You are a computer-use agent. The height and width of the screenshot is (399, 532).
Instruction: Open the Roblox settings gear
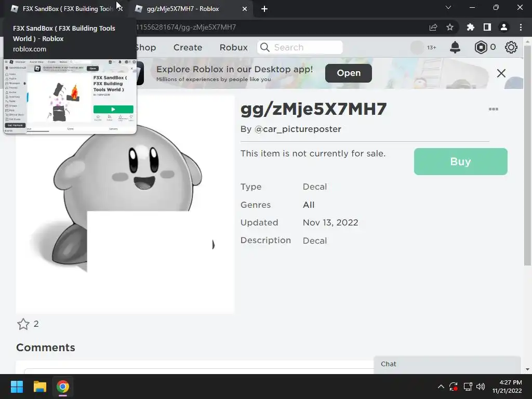tap(511, 47)
